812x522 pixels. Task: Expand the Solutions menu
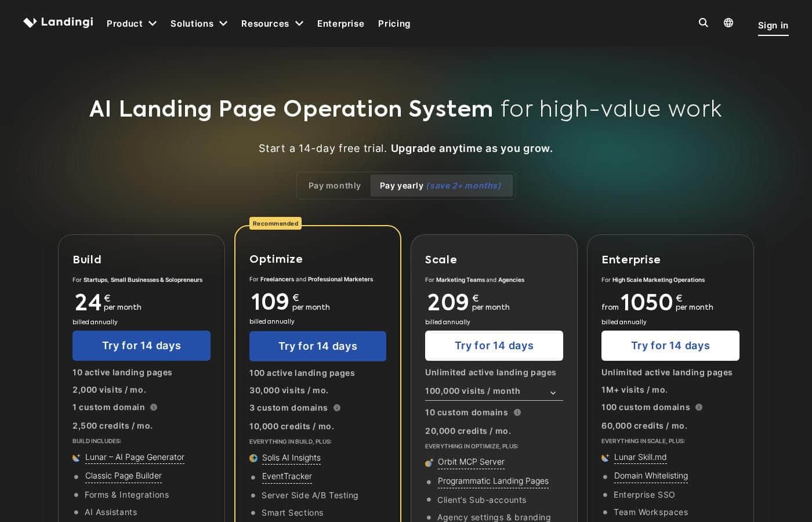click(199, 24)
